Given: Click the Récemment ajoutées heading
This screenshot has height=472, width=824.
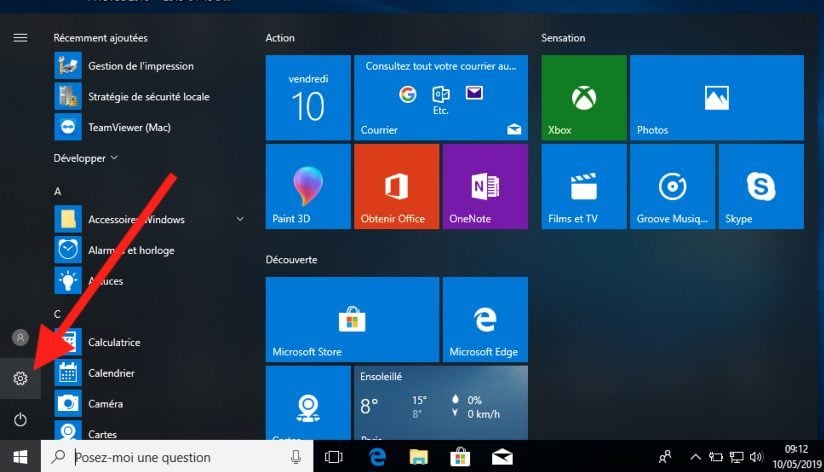Looking at the screenshot, I should click(100, 38).
